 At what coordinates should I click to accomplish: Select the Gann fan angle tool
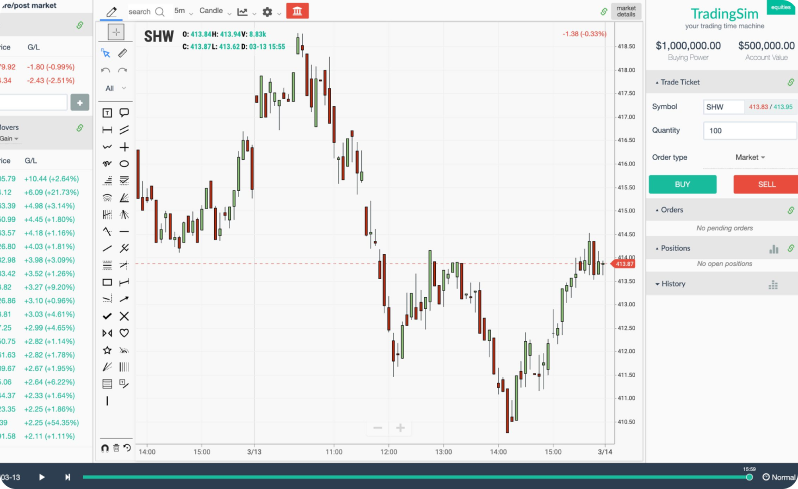124,197
